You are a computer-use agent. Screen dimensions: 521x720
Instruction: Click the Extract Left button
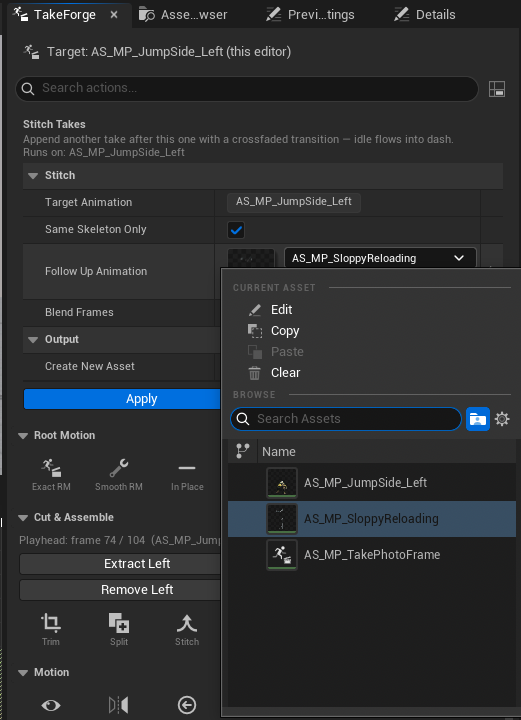[120, 563]
